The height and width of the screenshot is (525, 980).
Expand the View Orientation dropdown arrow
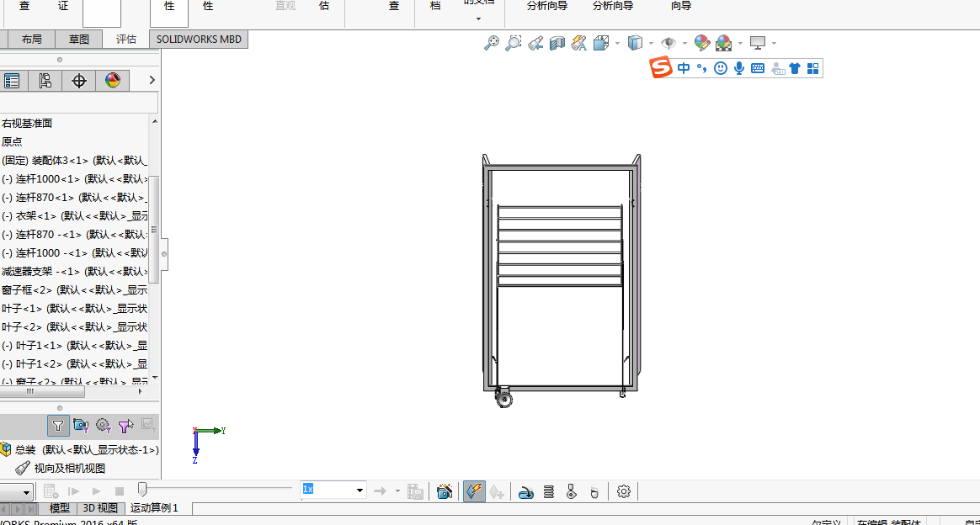pos(617,43)
